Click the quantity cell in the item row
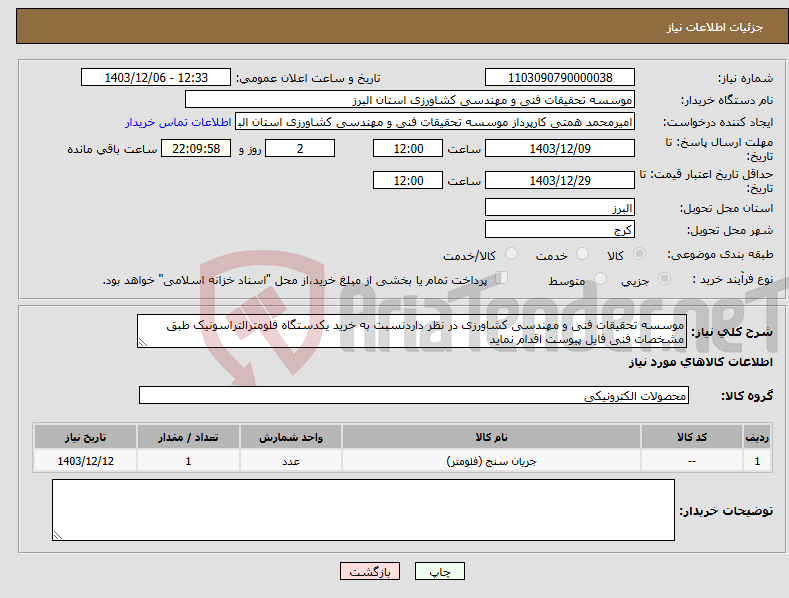This screenshot has height=598, width=789. 188,461
